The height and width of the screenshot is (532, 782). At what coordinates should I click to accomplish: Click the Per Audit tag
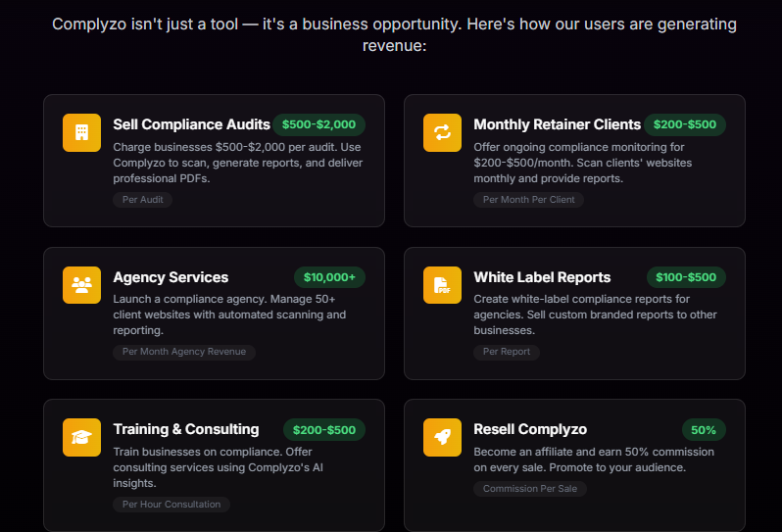pyautogui.click(x=143, y=200)
